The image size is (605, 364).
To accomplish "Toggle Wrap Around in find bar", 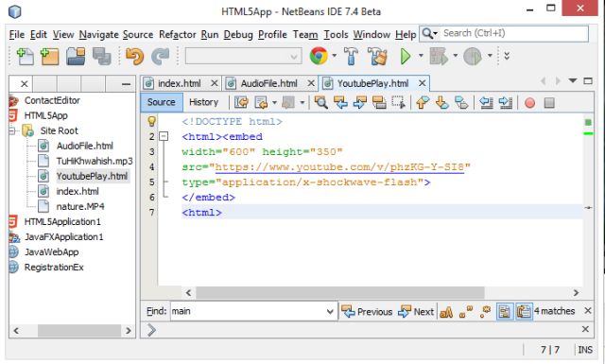I will point(524,311).
